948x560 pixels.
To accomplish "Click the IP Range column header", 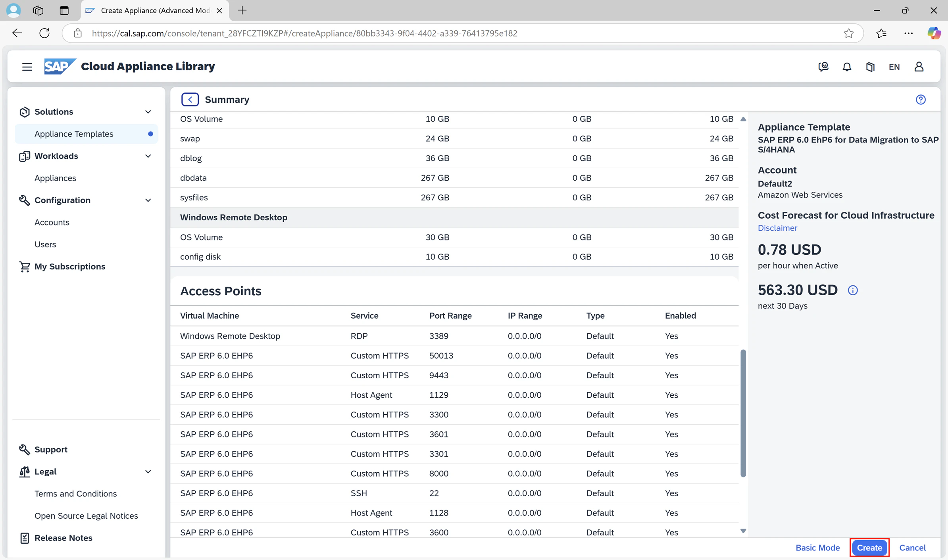I will click(525, 316).
